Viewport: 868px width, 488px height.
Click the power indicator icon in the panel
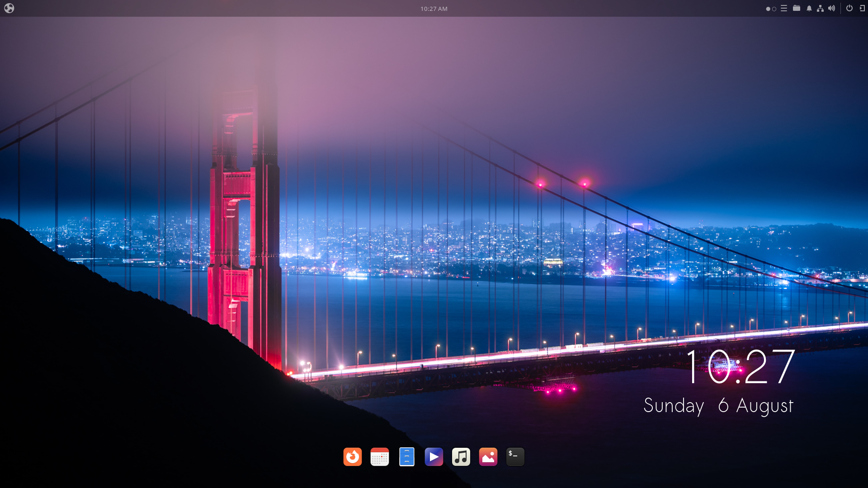[849, 8]
